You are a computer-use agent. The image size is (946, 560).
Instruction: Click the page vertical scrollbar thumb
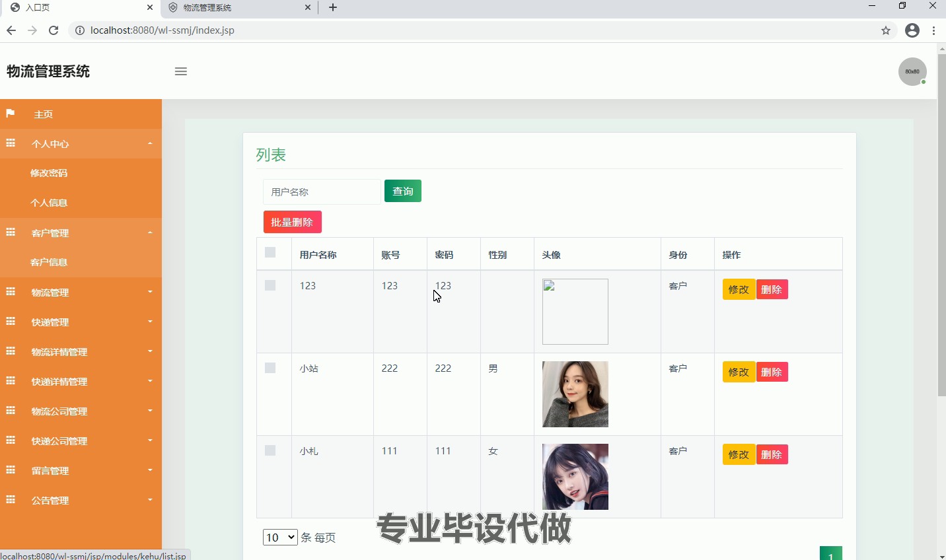click(x=941, y=225)
